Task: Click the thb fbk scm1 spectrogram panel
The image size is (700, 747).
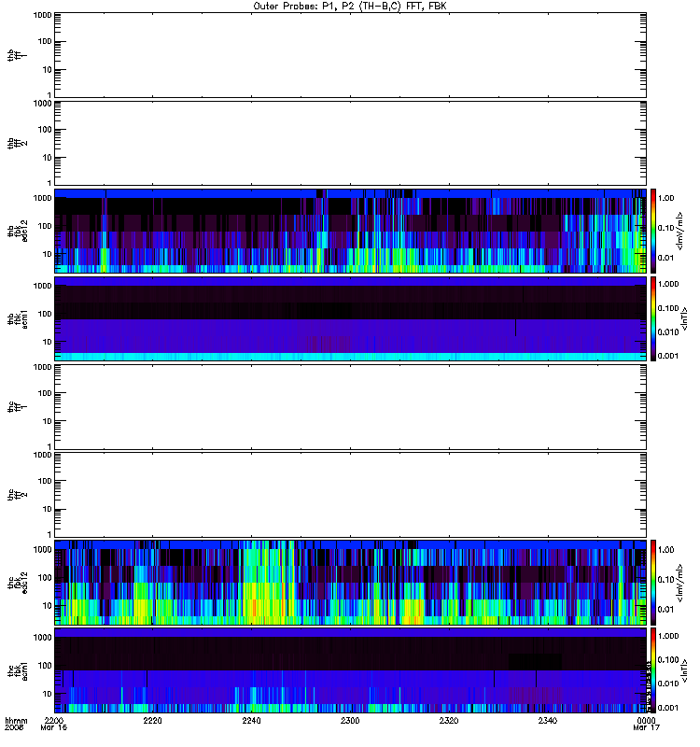Action: pos(351,318)
